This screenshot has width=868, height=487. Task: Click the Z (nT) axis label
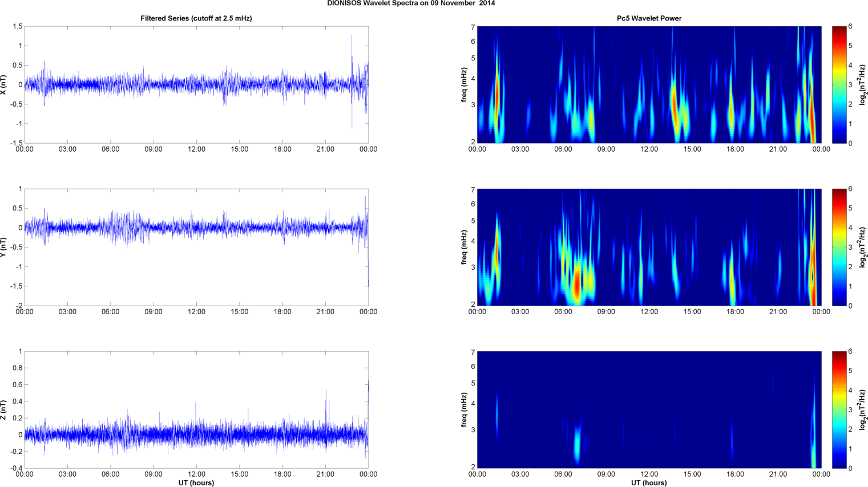4,409
